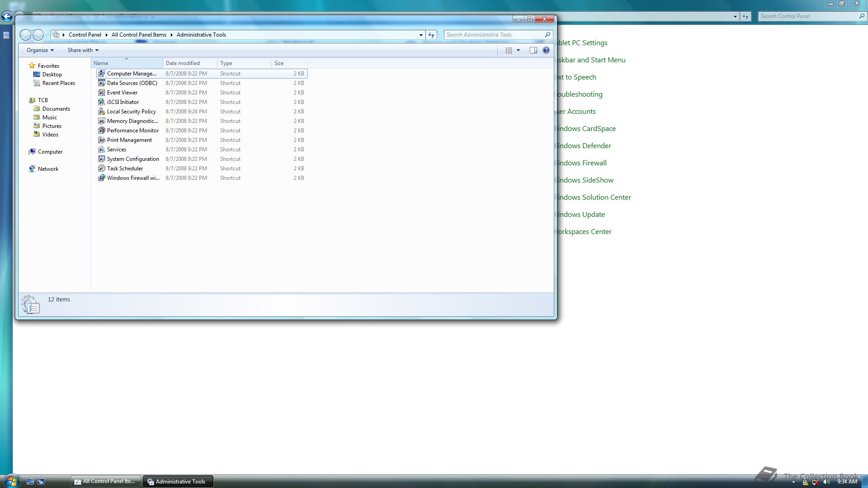The height and width of the screenshot is (488, 868).
Task: Open Taskbar and Start Menu link
Action: pos(591,60)
